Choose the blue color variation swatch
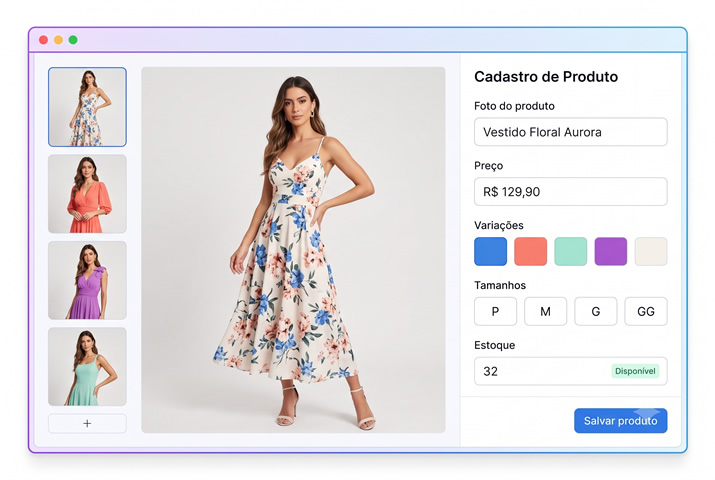Viewport: 715px width, 480px height. (x=490, y=251)
